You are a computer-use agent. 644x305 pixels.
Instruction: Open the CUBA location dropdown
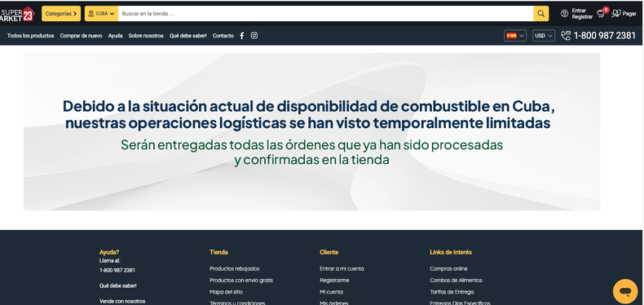(101, 14)
